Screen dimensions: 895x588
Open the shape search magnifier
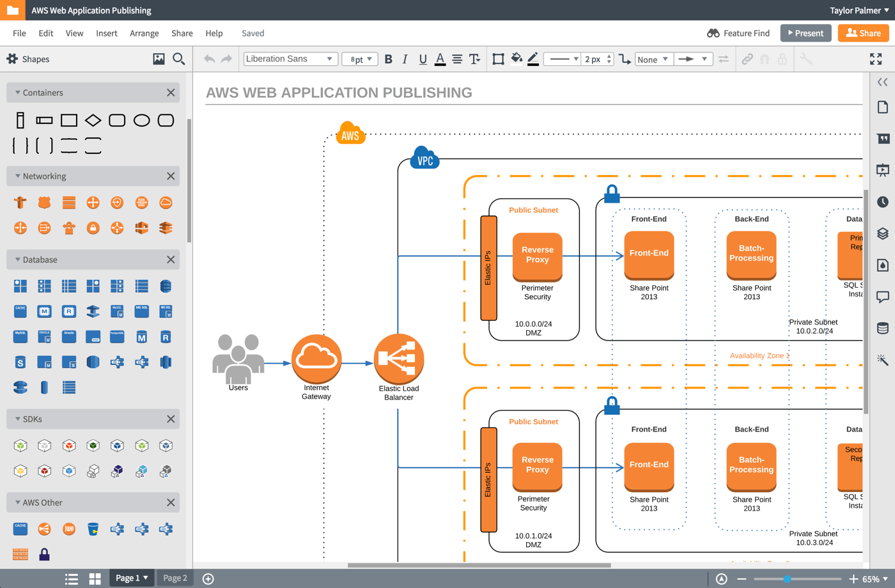[x=179, y=59]
